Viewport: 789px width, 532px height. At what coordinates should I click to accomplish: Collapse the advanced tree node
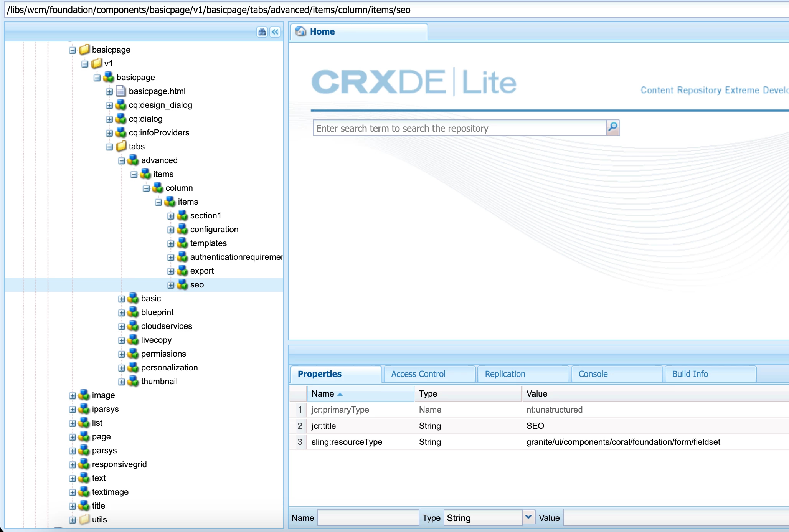(x=122, y=161)
